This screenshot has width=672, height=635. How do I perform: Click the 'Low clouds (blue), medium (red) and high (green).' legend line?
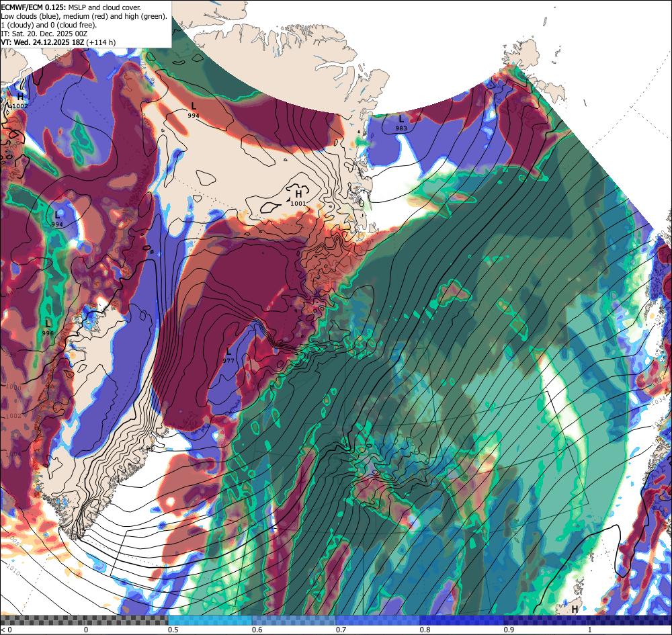point(83,16)
